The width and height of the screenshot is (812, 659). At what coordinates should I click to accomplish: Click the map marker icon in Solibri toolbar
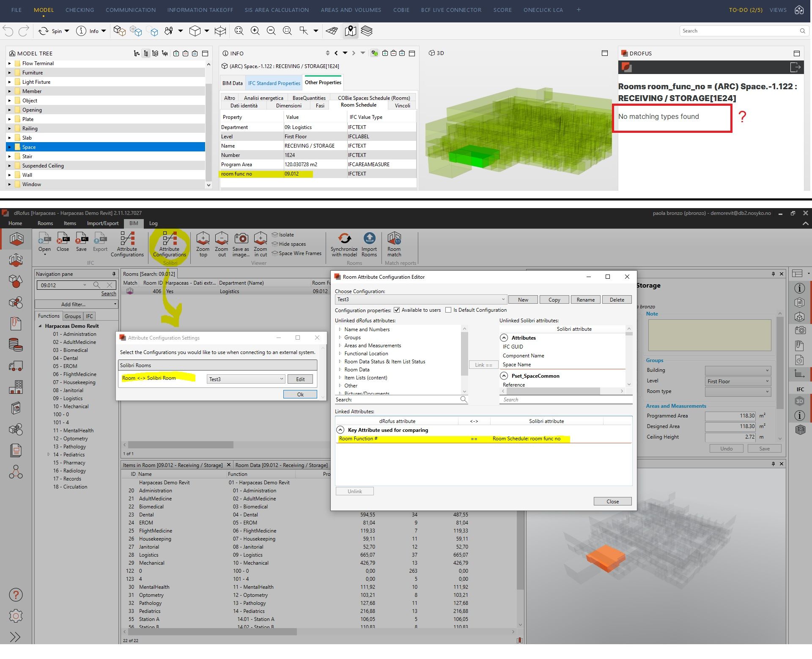click(x=350, y=31)
